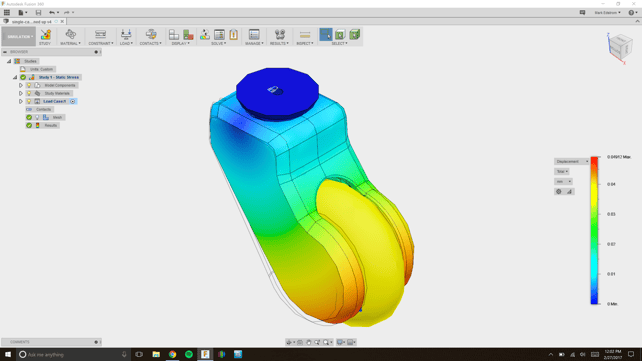Click the ViewCube in the corner
The image size is (642, 361).
(620, 47)
